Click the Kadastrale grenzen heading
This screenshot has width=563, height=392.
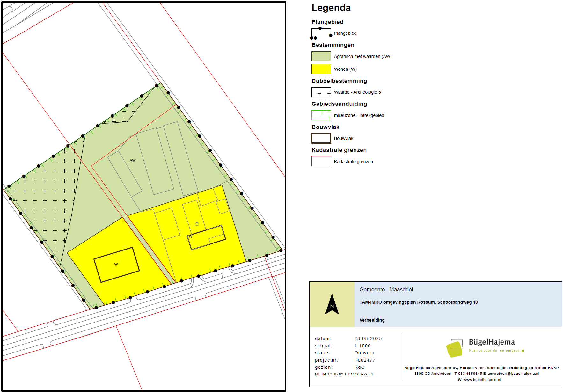point(339,150)
